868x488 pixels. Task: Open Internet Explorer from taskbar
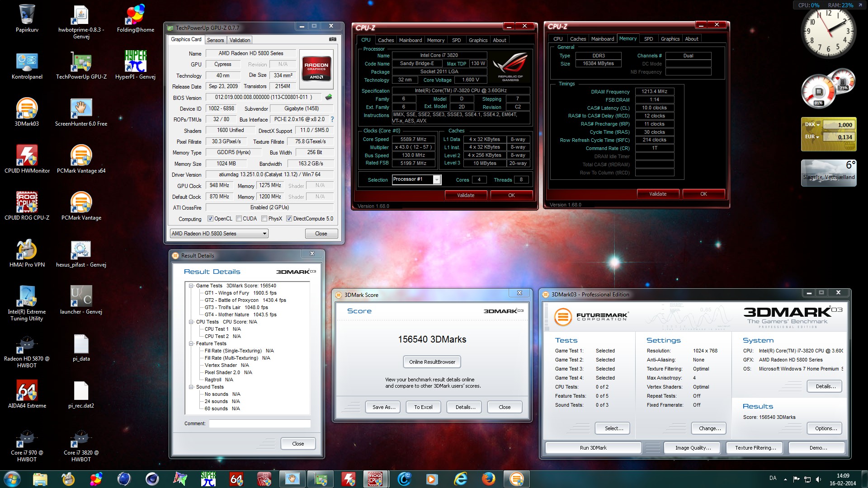pyautogui.click(x=461, y=479)
